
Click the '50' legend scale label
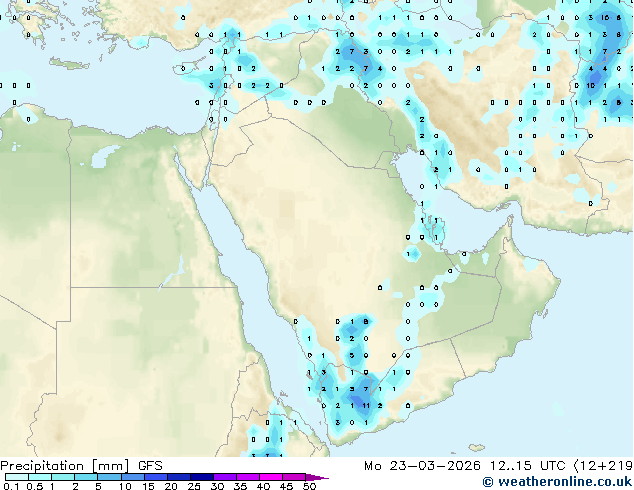(x=310, y=486)
